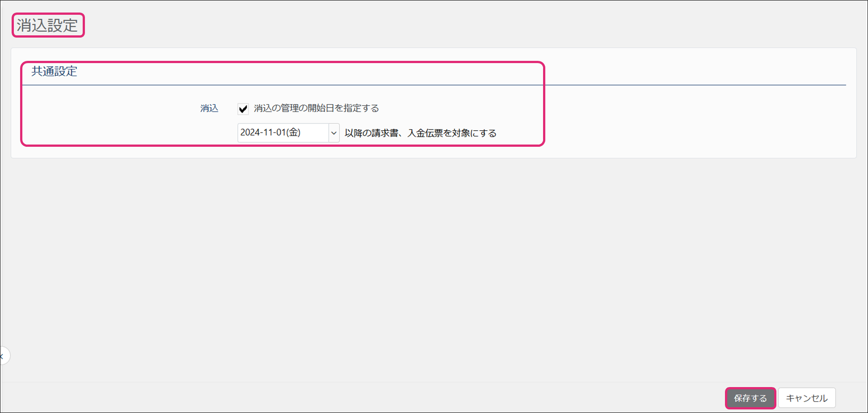Click the checkmark icon in the 消込 checkbox
The image size is (868, 413).
coord(243,109)
